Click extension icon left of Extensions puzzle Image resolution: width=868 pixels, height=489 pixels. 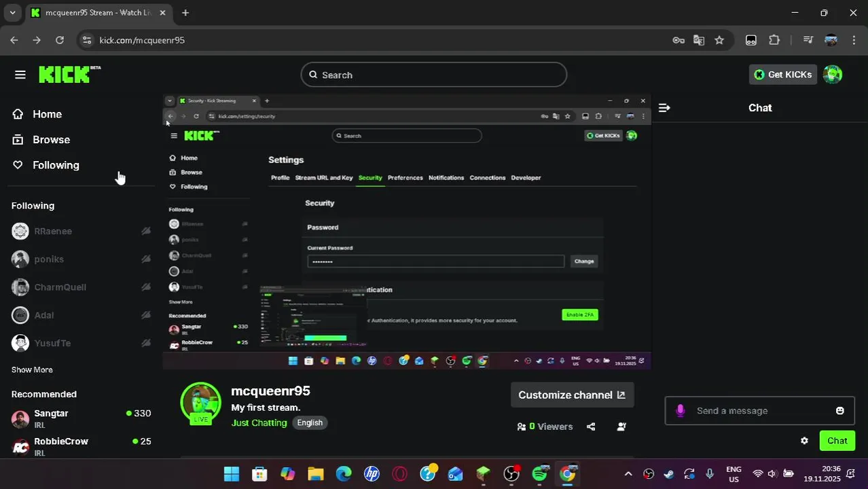(751, 40)
